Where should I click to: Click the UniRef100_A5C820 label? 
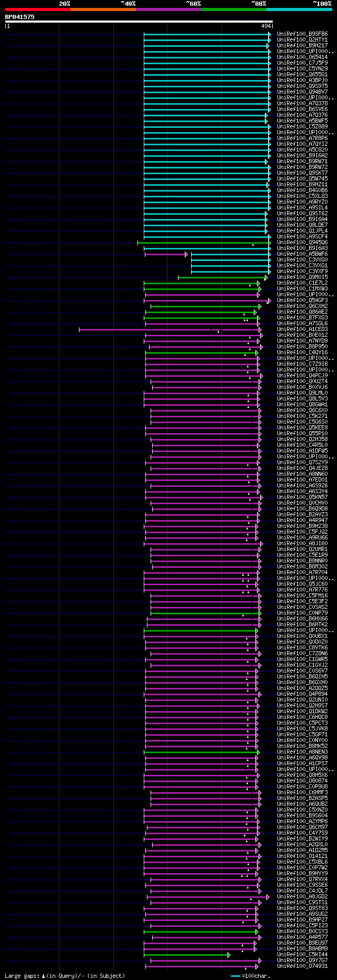point(302,150)
